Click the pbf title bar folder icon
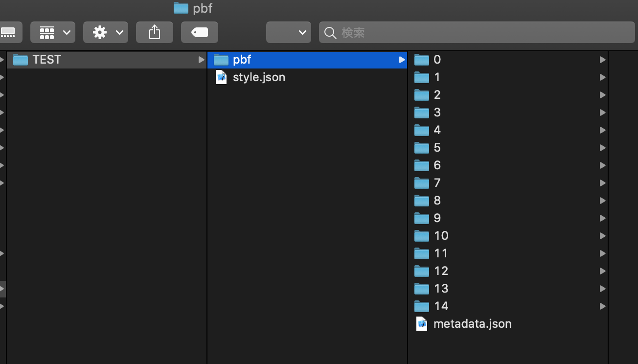 click(181, 8)
